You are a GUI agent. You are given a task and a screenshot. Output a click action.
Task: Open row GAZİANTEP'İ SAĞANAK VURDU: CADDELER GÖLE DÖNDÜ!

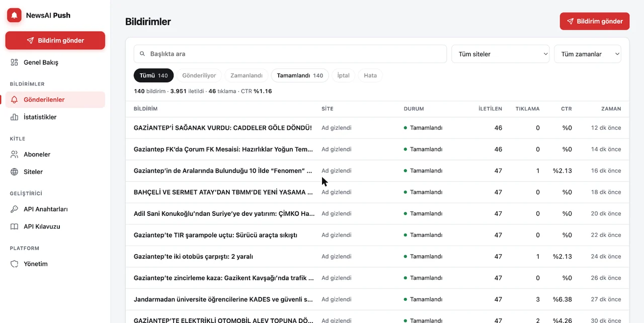coord(377,128)
